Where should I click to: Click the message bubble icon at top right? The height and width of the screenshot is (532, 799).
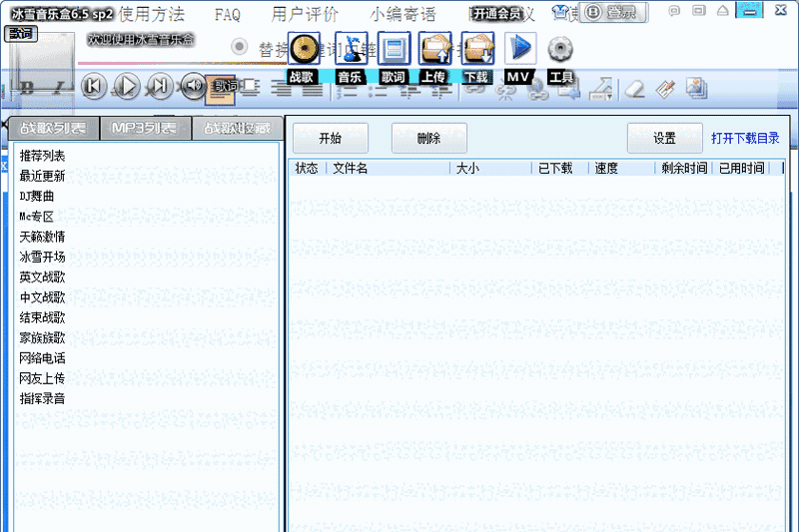pyautogui.click(x=673, y=11)
